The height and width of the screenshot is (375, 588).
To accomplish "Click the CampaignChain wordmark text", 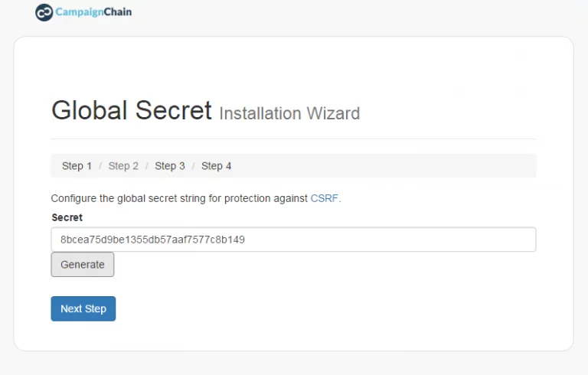I will point(93,12).
